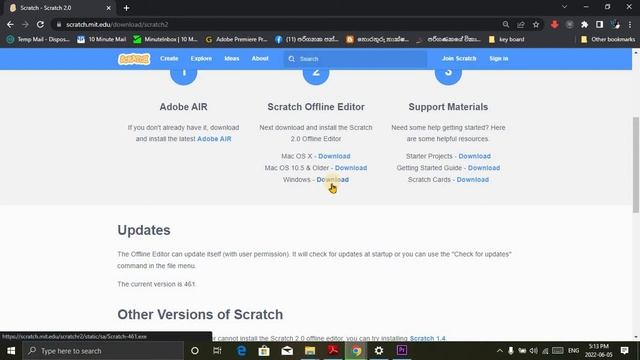Open the Ideas menu item

tap(231, 59)
